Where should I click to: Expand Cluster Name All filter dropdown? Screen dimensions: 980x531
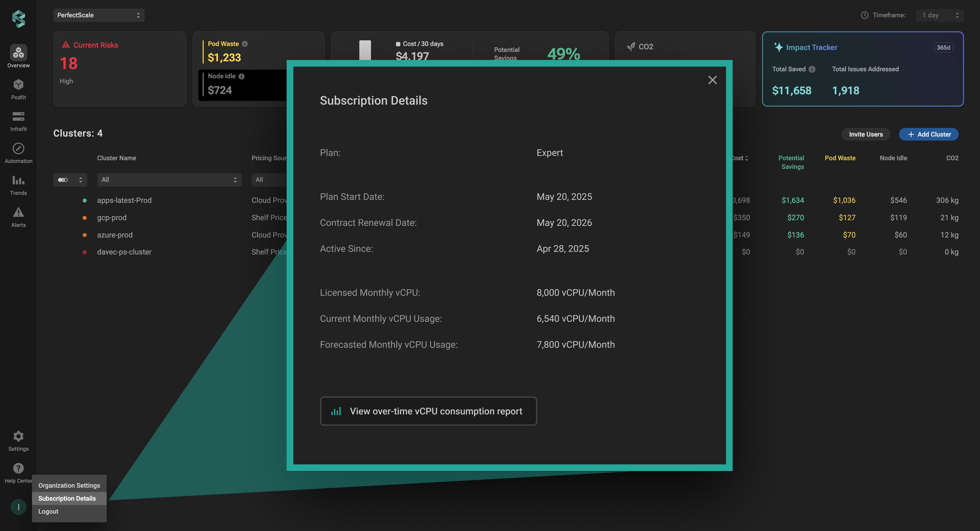click(x=169, y=180)
